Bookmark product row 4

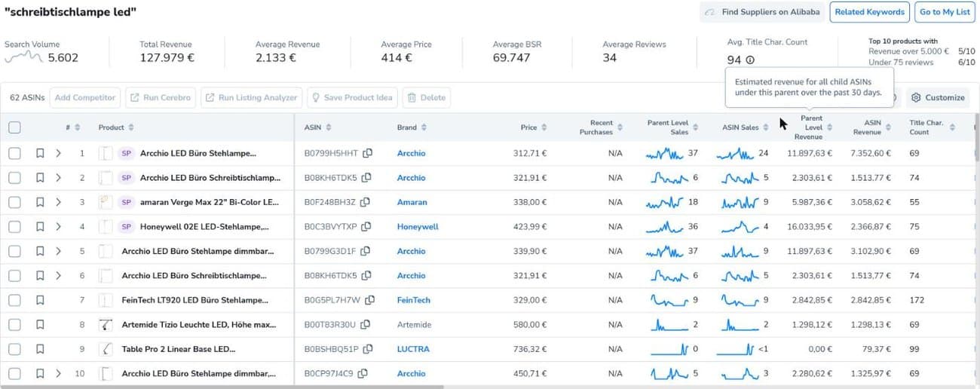[x=40, y=227]
